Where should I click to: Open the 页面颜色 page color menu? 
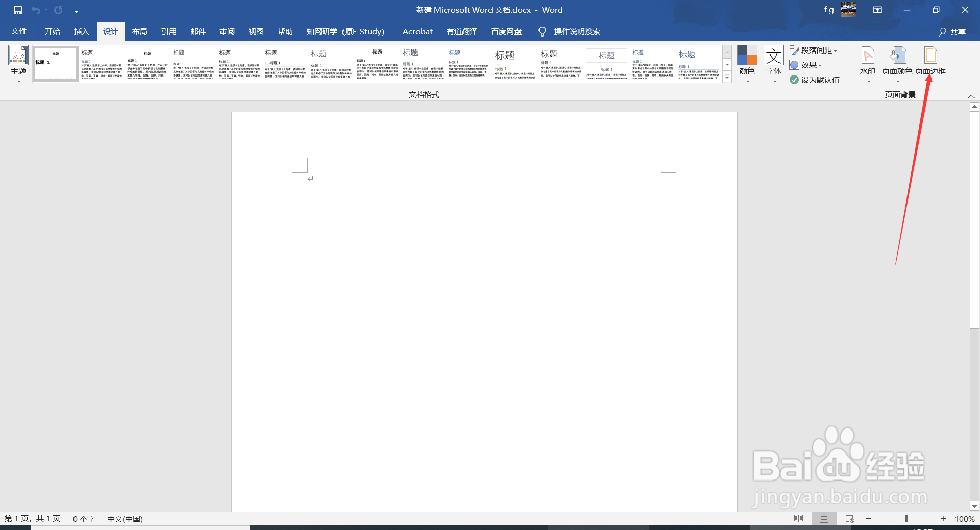coord(897,64)
